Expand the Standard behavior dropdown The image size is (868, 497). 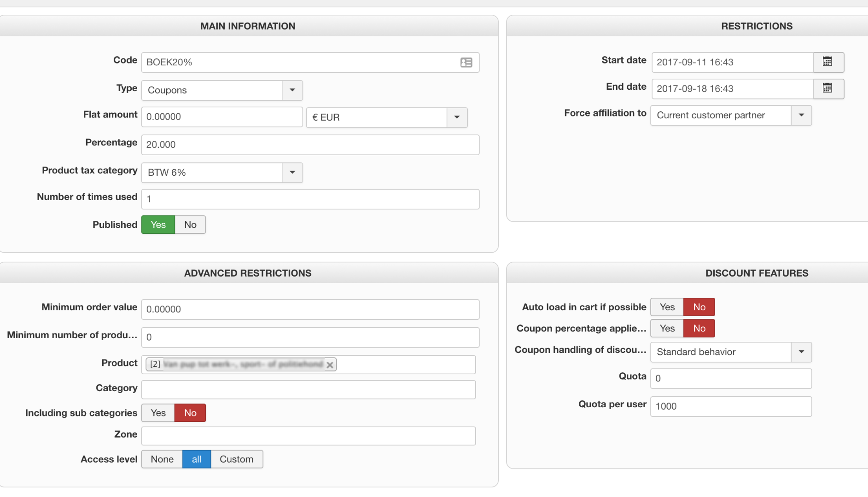[x=801, y=352]
